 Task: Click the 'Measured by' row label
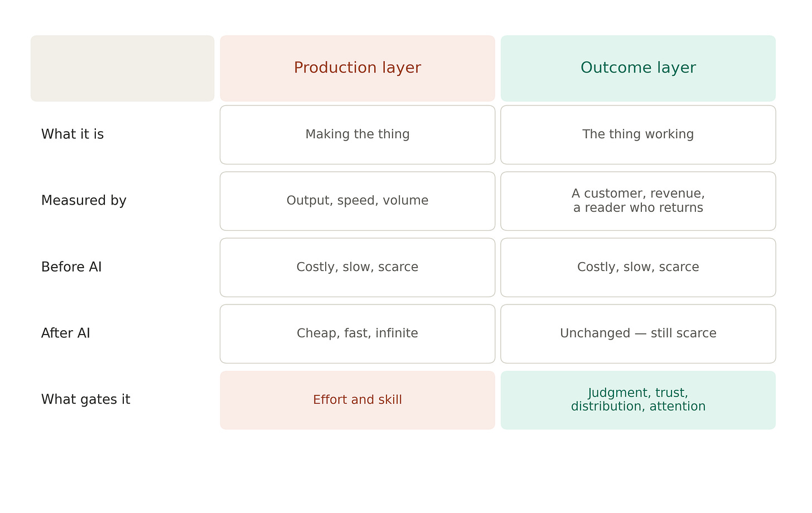84,201
